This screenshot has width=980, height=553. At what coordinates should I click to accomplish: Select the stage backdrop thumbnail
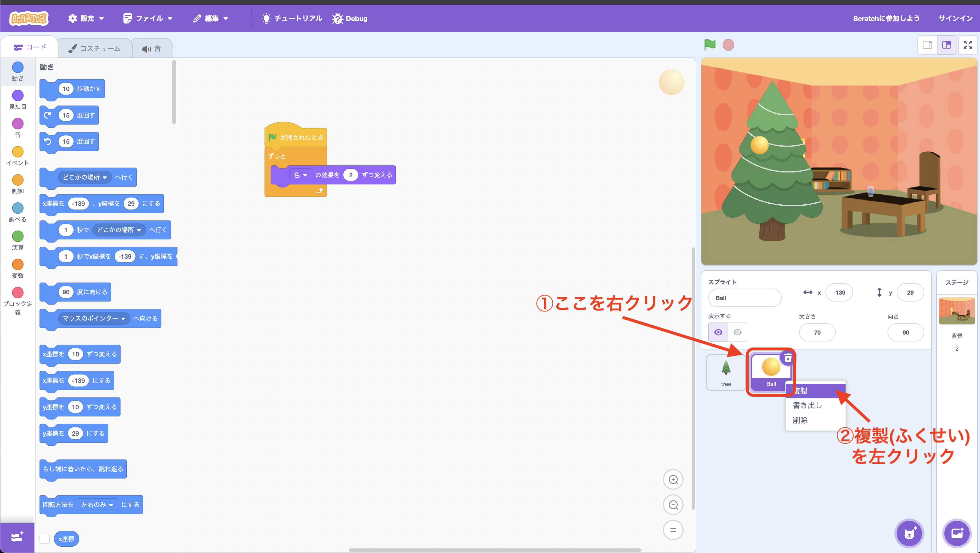click(x=957, y=311)
